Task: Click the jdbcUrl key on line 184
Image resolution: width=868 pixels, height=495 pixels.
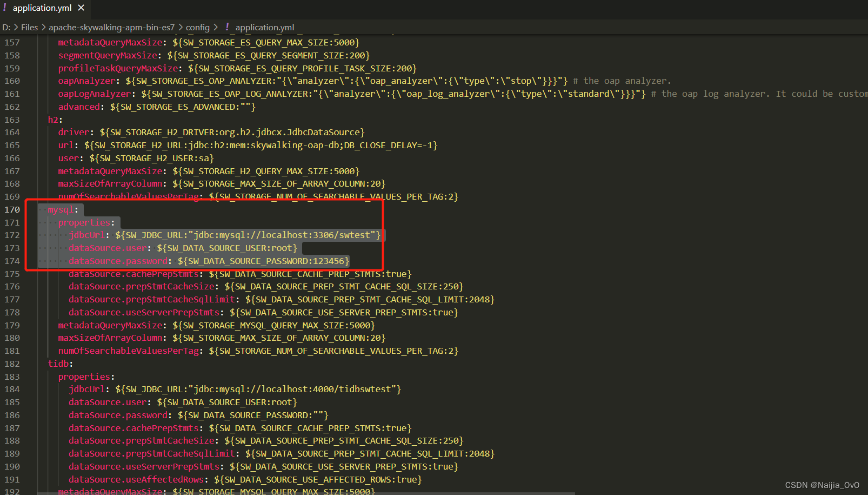Action: click(x=86, y=389)
